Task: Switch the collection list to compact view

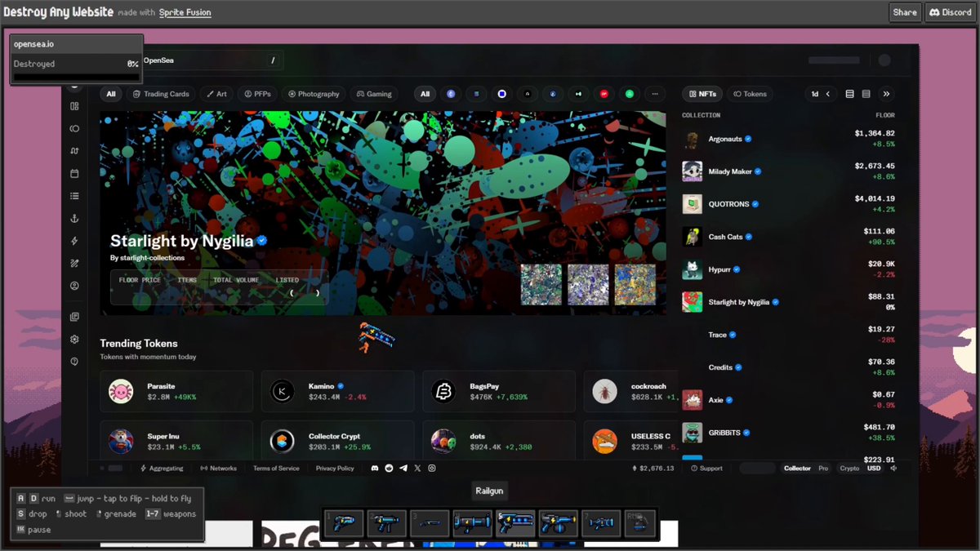Action: click(866, 94)
